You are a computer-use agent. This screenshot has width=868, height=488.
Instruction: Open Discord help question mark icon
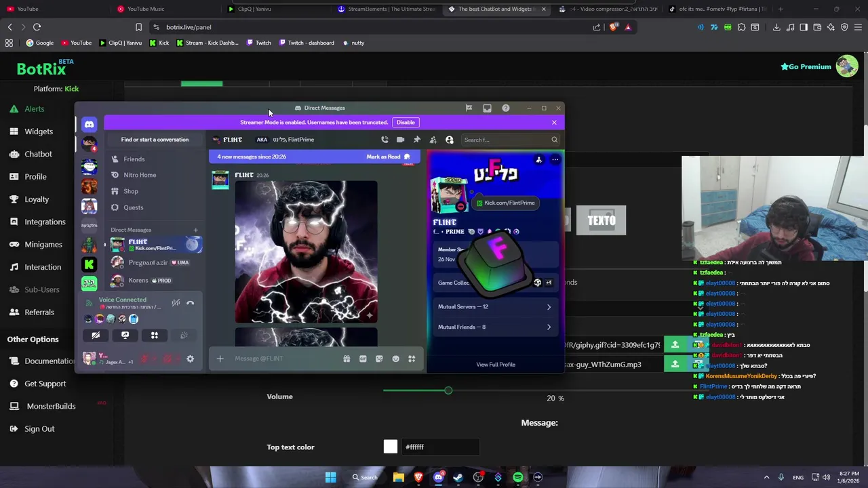[505, 108]
